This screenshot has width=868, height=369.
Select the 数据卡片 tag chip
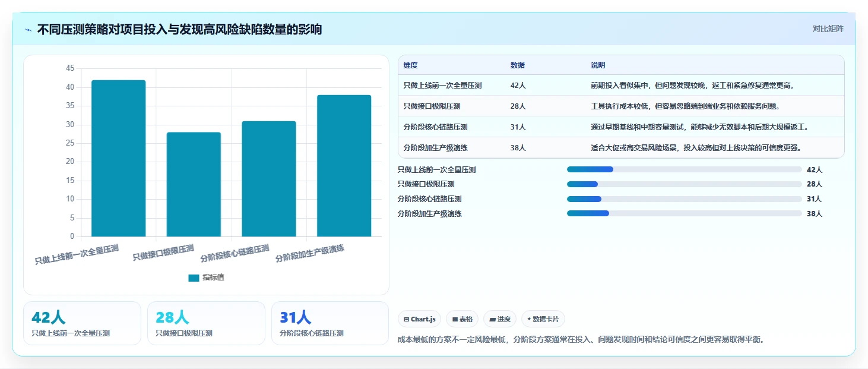click(x=543, y=319)
